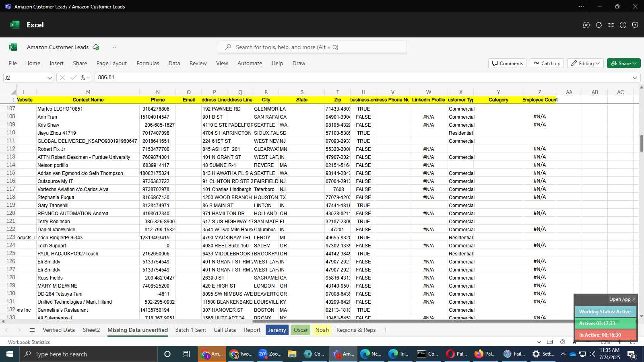Click the Working Status: Active bar

click(605, 312)
